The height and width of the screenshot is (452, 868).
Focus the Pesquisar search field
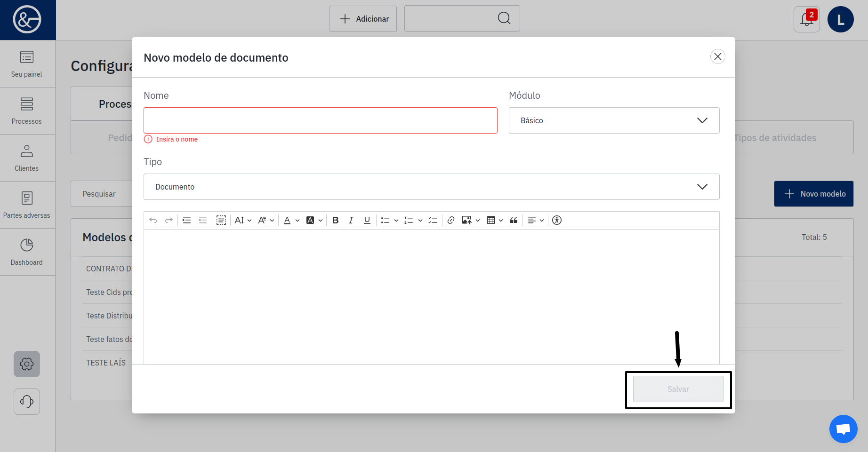(x=102, y=194)
